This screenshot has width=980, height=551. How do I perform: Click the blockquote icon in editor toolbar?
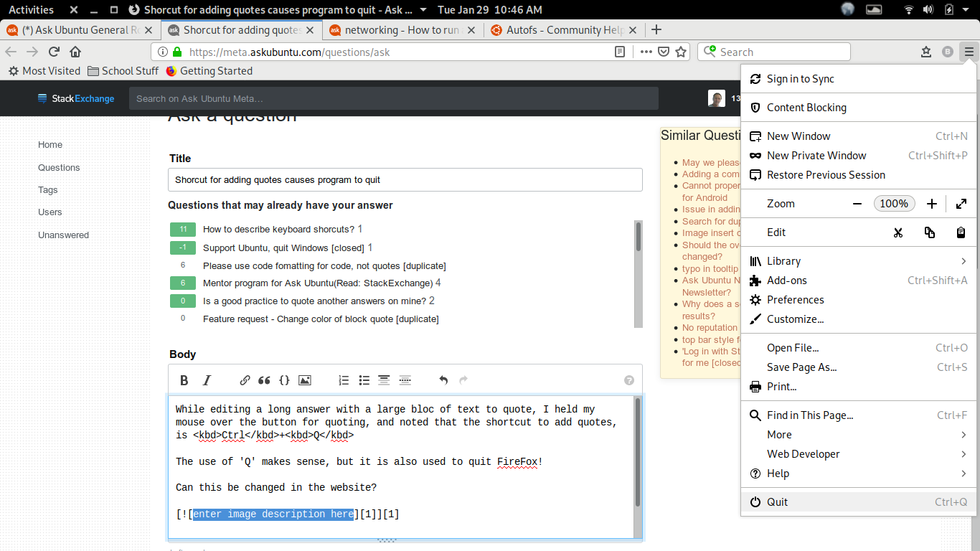pyautogui.click(x=264, y=380)
